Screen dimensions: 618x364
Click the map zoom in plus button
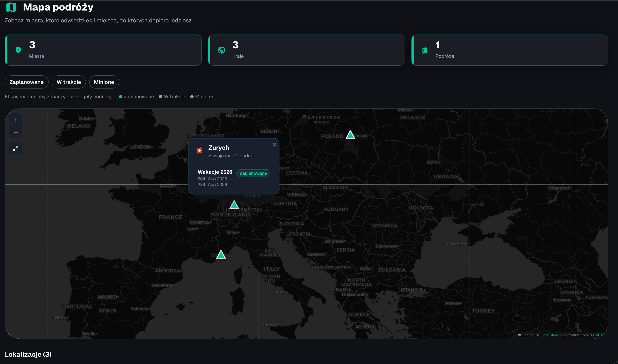click(x=16, y=120)
